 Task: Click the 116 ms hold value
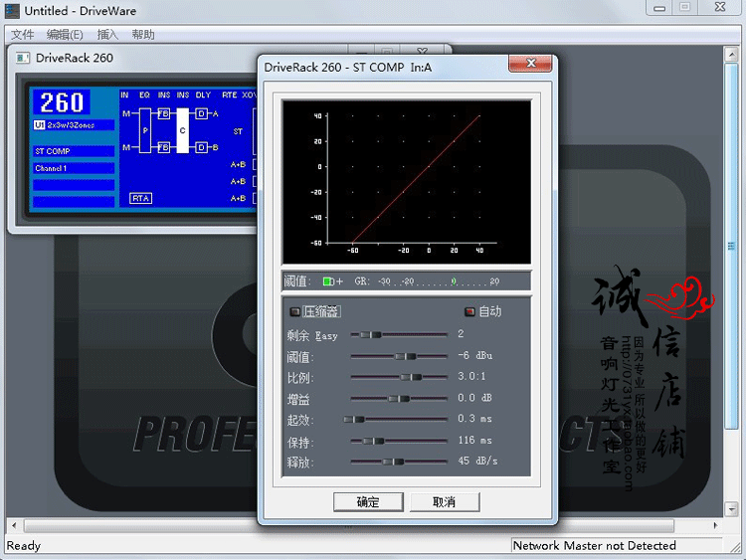tap(474, 440)
